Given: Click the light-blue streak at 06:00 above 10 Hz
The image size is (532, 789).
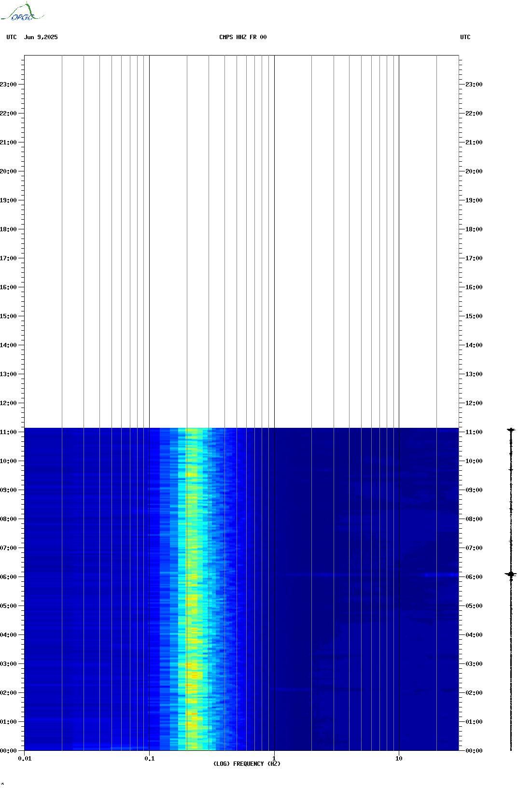Looking at the screenshot, I should coord(441,575).
